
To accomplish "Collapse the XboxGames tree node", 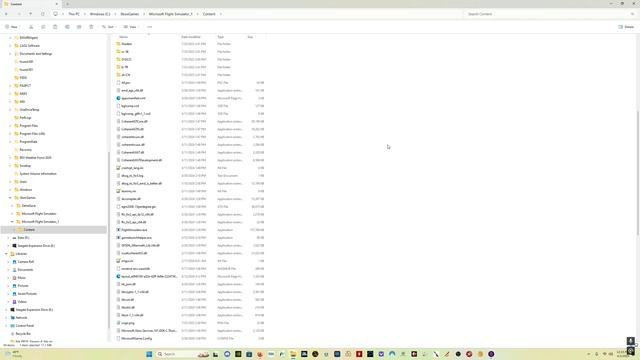I will point(10,198).
